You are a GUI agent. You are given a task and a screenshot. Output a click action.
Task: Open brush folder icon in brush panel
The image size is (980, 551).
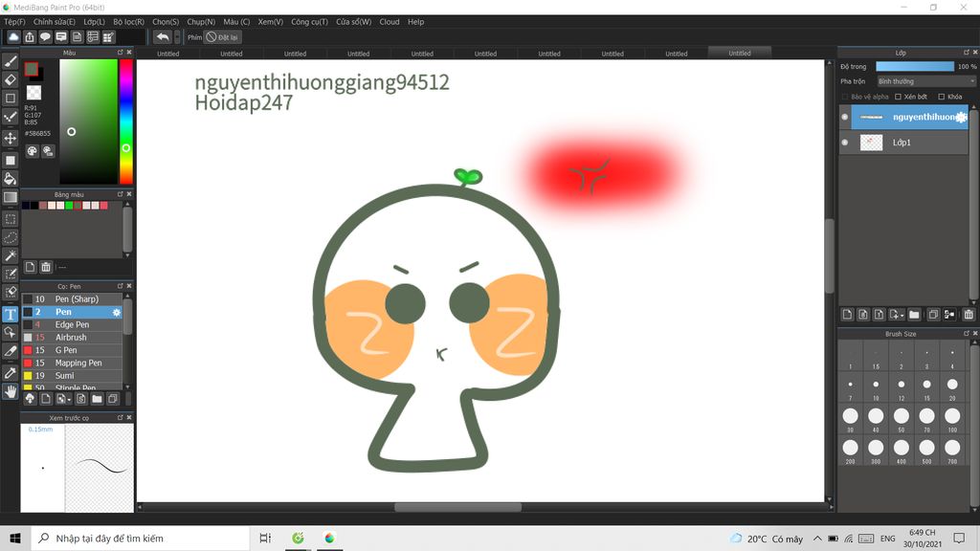pyautogui.click(x=97, y=399)
